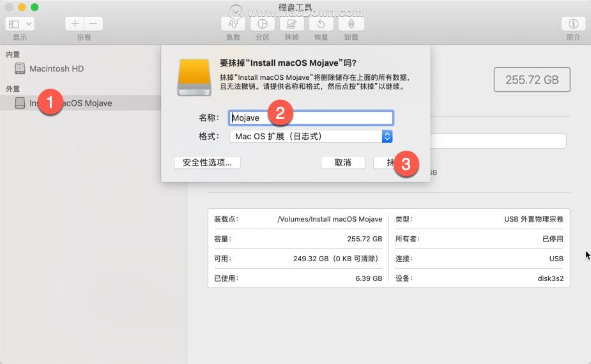
Task: Open Security Options (安全性选项...)
Action: [207, 162]
